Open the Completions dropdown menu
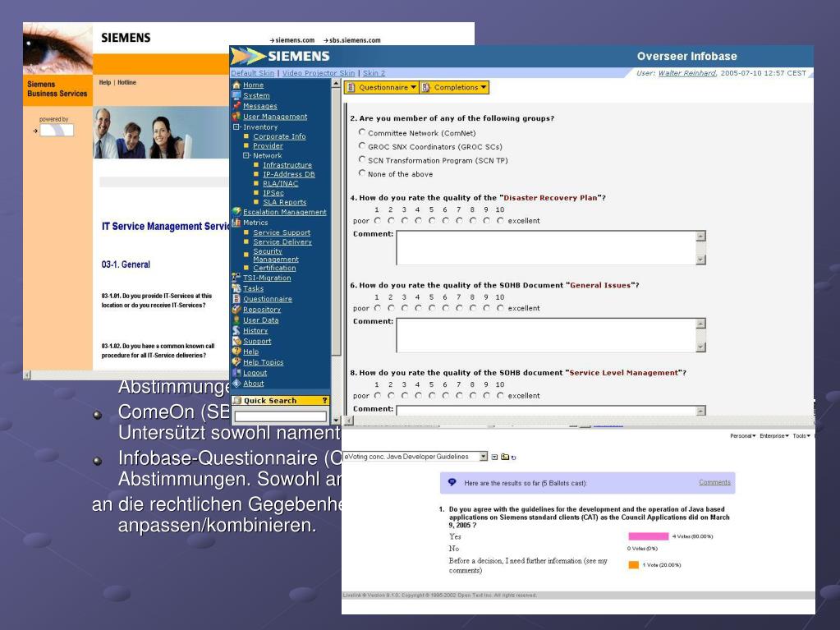This screenshot has width=840, height=630. [454, 87]
